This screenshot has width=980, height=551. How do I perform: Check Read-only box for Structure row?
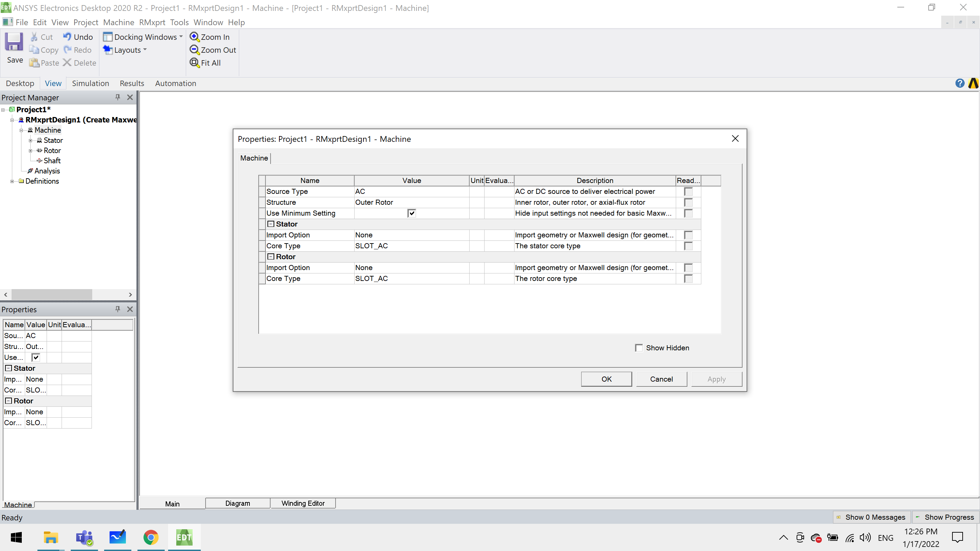click(x=688, y=202)
